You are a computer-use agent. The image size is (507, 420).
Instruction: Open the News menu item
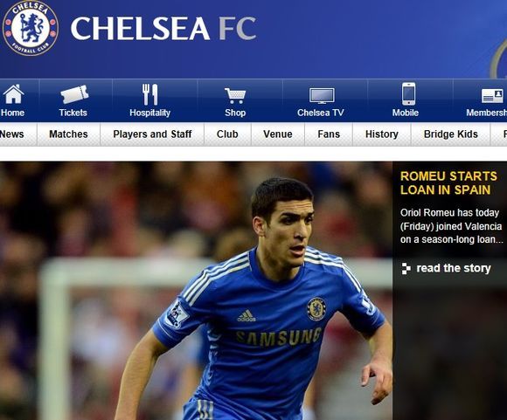coord(12,134)
